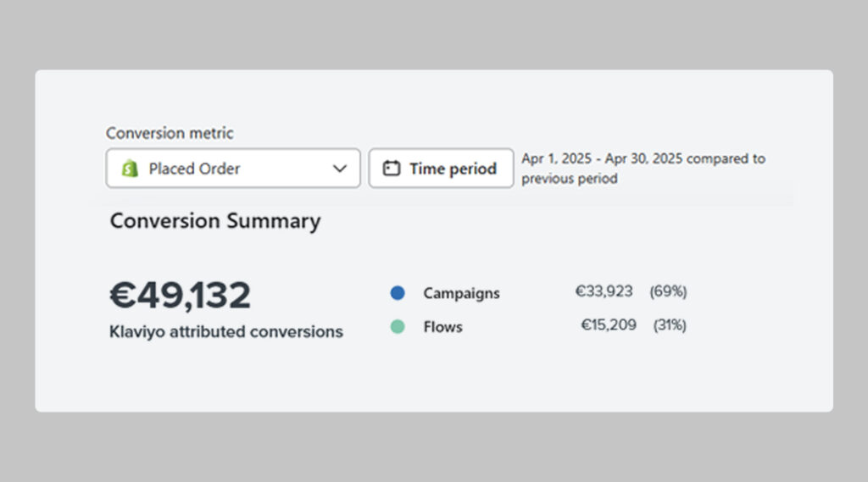Click the €15,209 flows value

coord(609,324)
